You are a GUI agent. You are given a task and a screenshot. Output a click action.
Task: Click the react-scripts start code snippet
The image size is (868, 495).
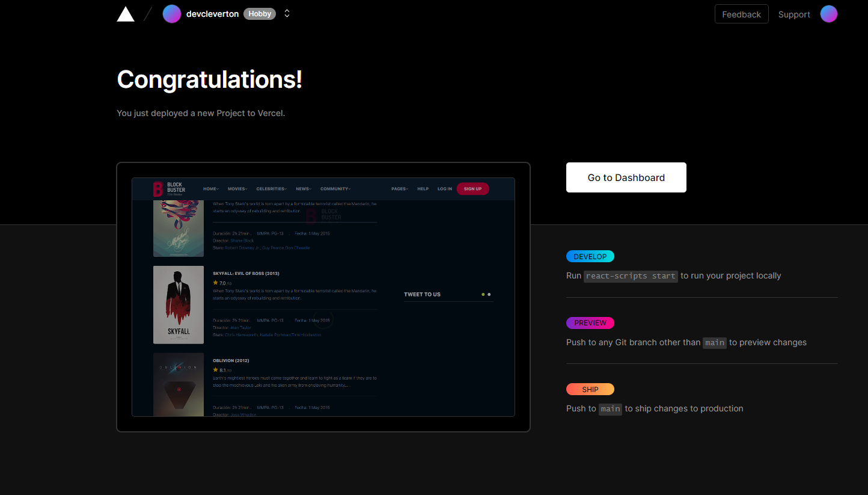[631, 276]
